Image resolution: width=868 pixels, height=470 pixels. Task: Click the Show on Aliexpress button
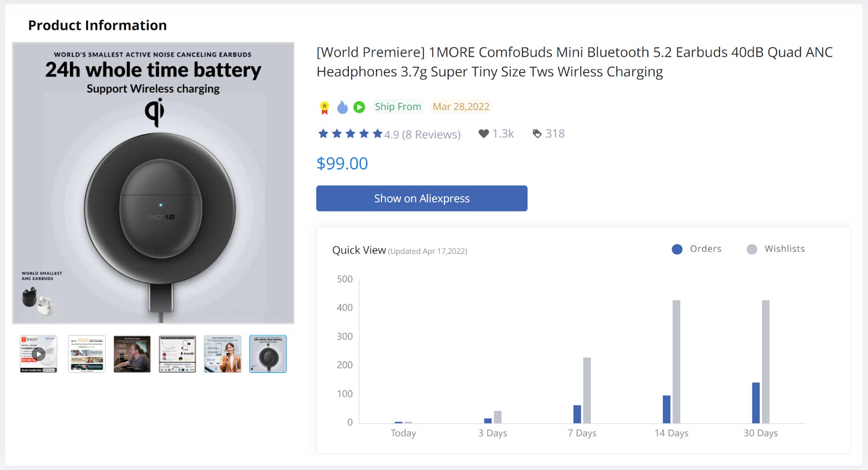tap(422, 198)
